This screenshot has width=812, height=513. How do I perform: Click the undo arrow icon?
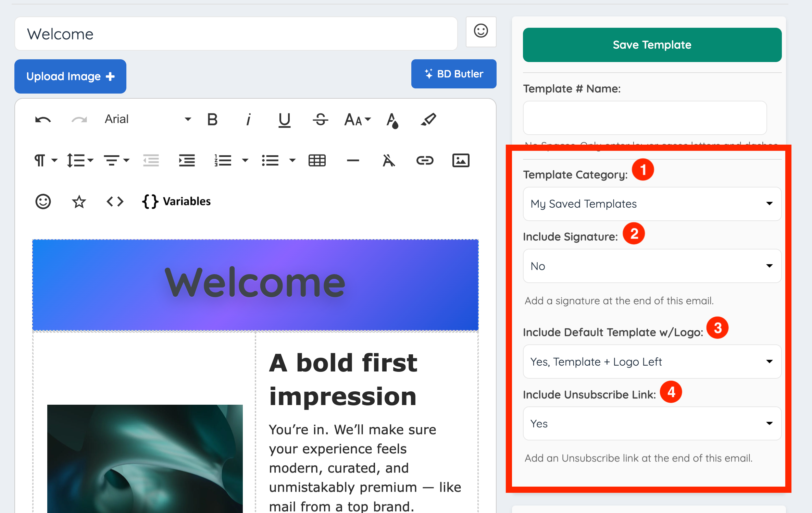click(43, 120)
